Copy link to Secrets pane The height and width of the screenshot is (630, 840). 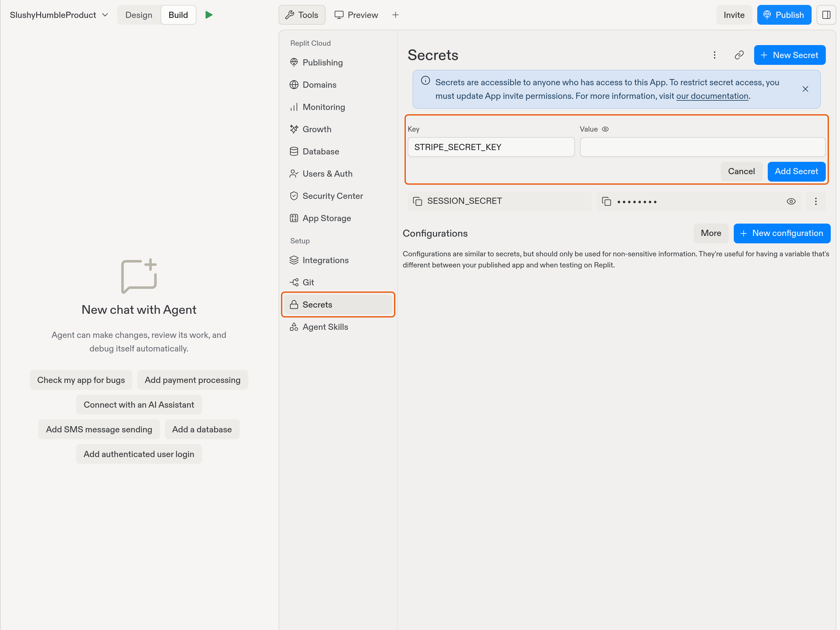tap(739, 55)
